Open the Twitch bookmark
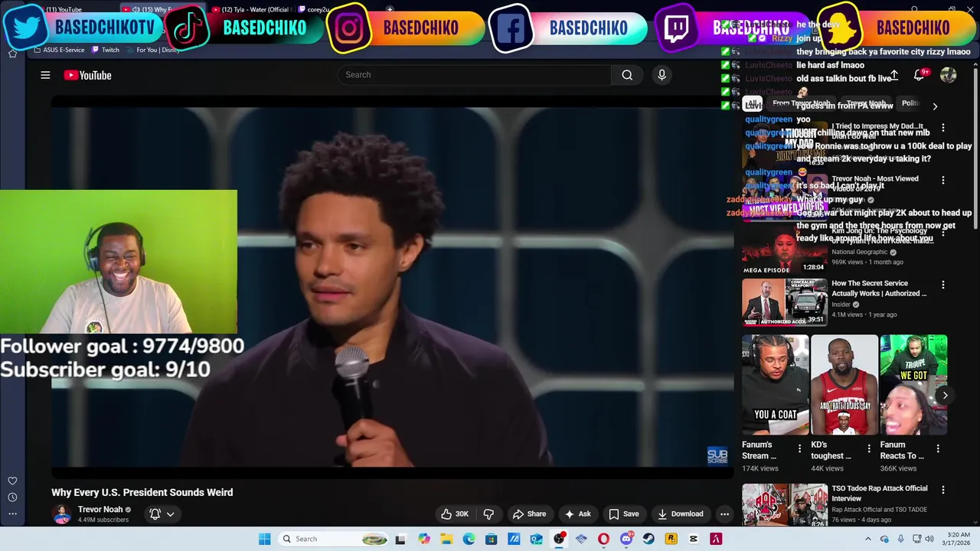Viewport: 980px width, 551px height. 106,50
